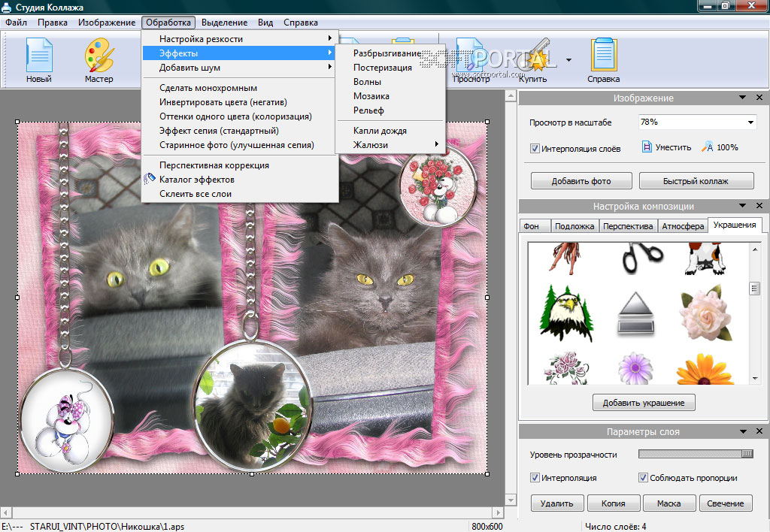Select Инвертировать цвета (негатив)

[x=240, y=102]
